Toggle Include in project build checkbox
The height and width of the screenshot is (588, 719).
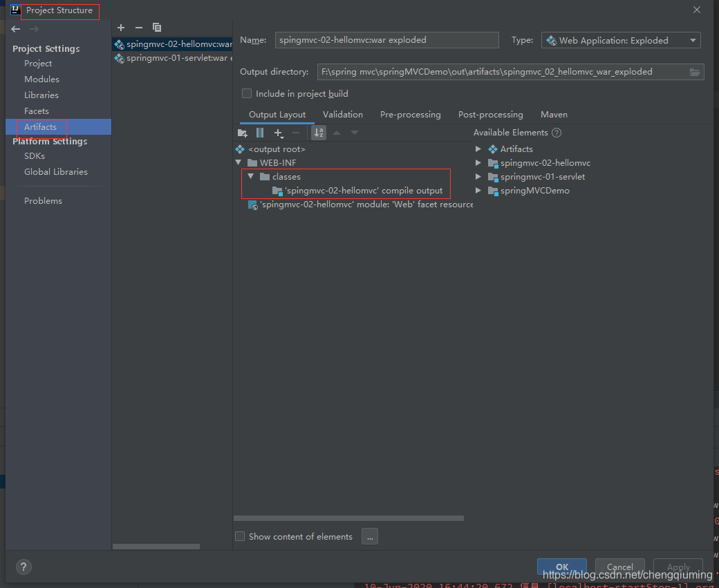[x=247, y=93]
